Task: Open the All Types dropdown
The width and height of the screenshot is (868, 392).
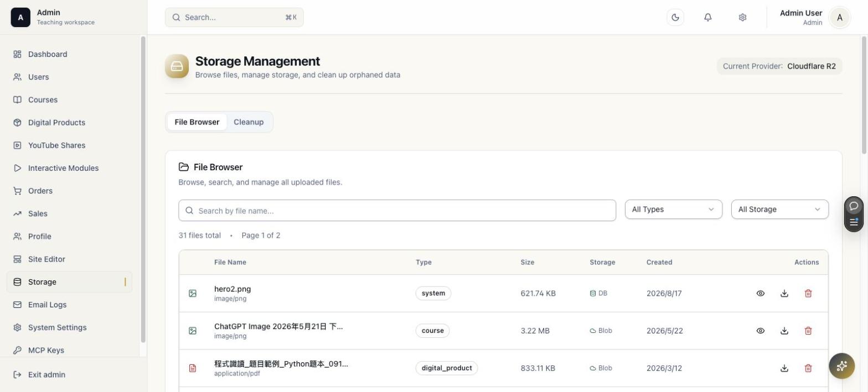Action: point(673,209)
